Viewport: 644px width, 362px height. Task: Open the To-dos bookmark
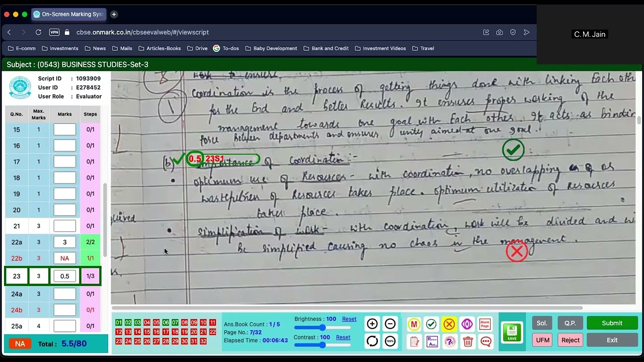point(226,48)
